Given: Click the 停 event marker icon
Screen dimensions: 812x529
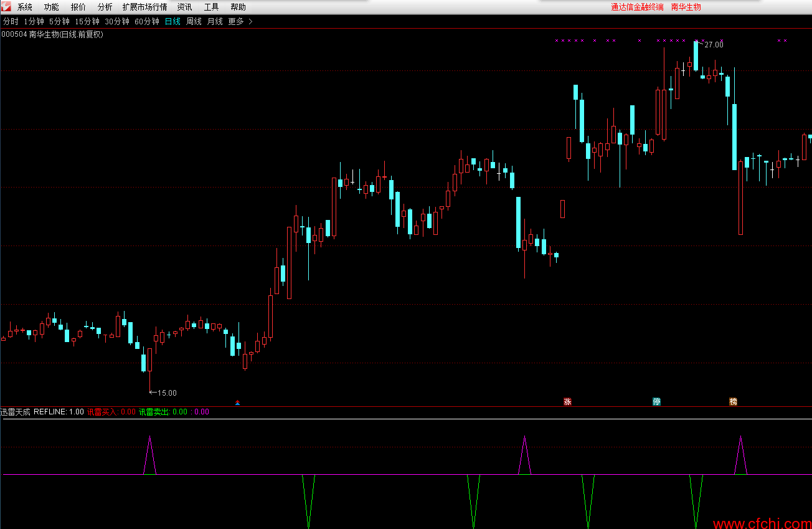Looking at the screenshot, I should pos(656,402).
